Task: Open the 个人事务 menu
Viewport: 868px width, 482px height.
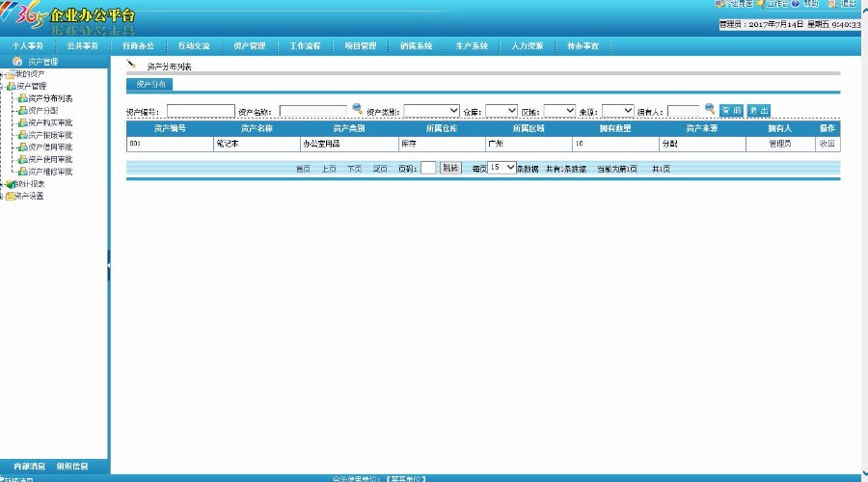Action: coord(28,46)
